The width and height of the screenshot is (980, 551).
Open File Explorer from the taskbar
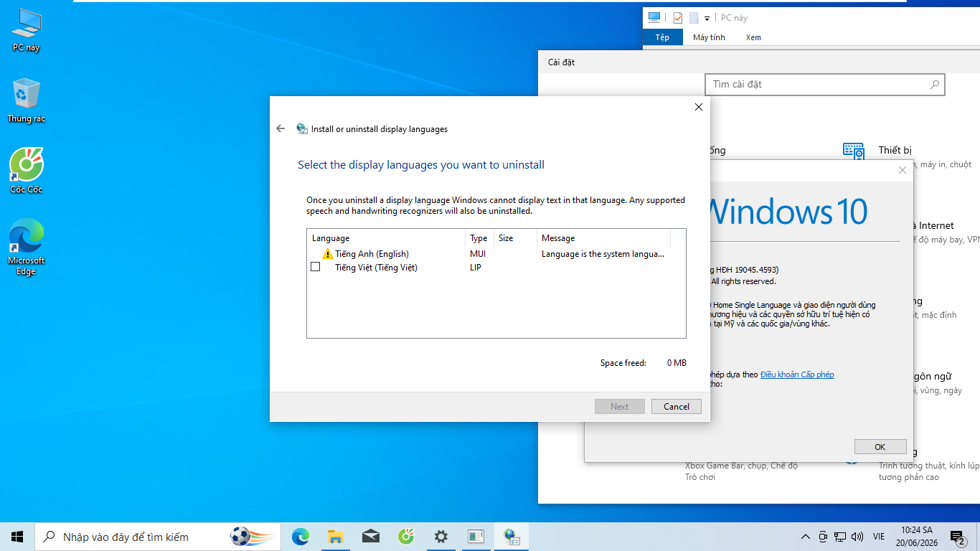tap(335, 537)
